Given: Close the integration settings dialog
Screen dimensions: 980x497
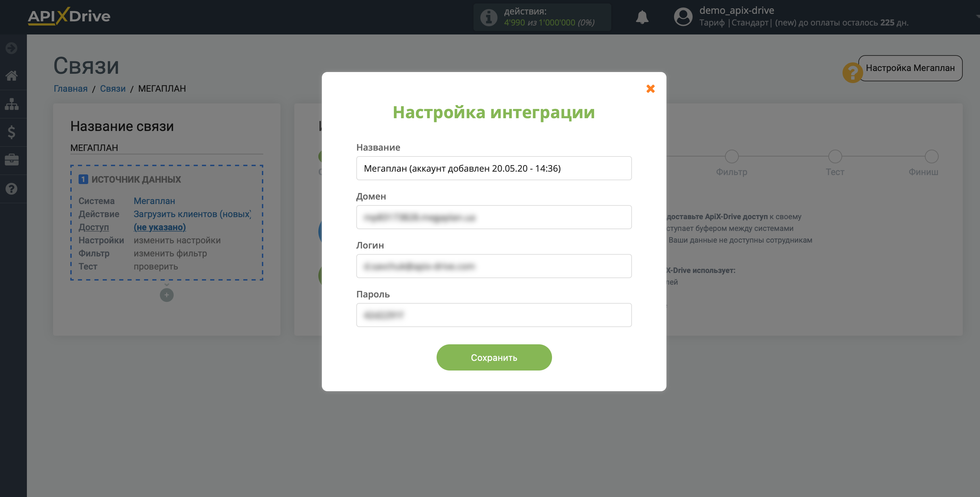Looking at the screenshot, I should click(x=650, y=89).
